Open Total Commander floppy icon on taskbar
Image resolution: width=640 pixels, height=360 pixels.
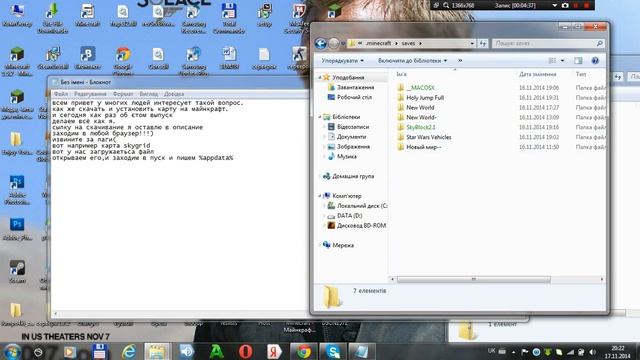(99, 351)
